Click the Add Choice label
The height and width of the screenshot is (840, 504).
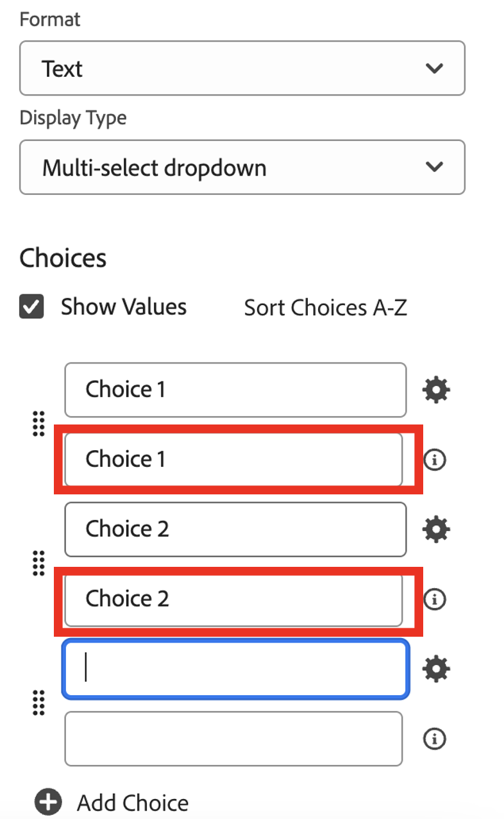(x=133, y=803)
